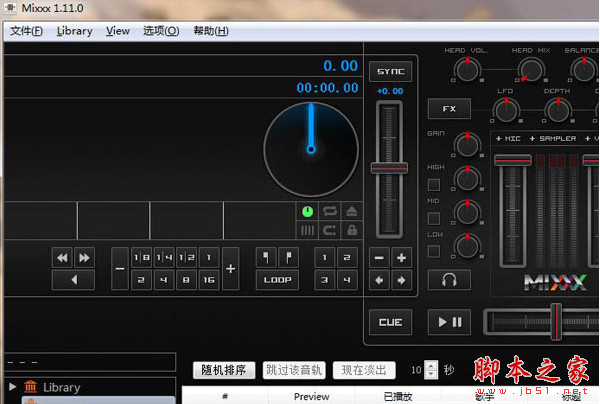Click the eject track icon
The height and width of the screenshot is (404, 600).
351,211
